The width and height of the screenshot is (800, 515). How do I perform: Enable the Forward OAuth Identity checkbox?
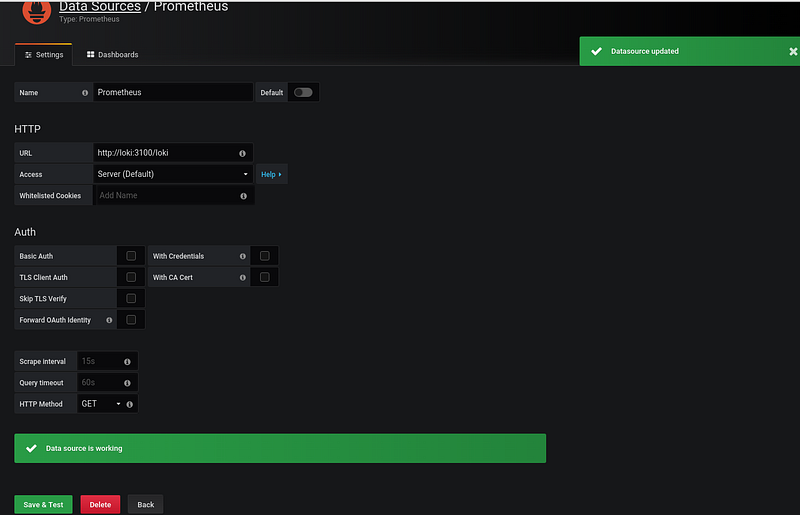tap(131, 320)
